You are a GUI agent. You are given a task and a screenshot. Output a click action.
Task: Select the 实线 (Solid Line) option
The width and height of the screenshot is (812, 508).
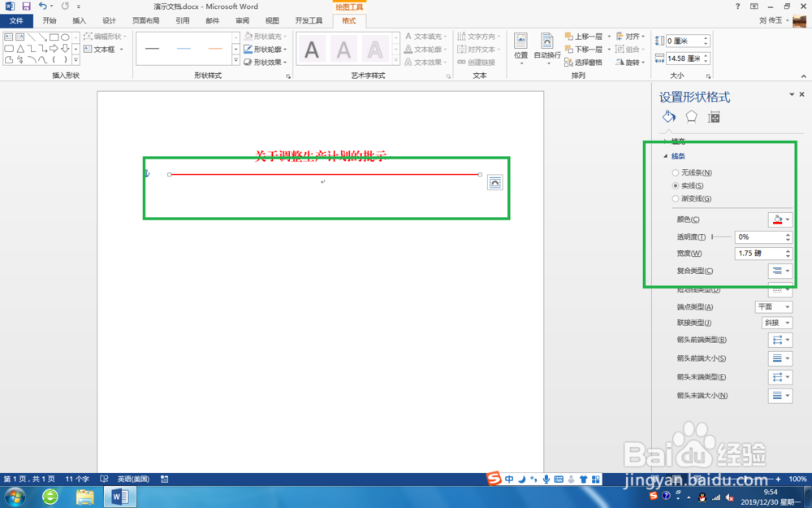click(676, 185)
